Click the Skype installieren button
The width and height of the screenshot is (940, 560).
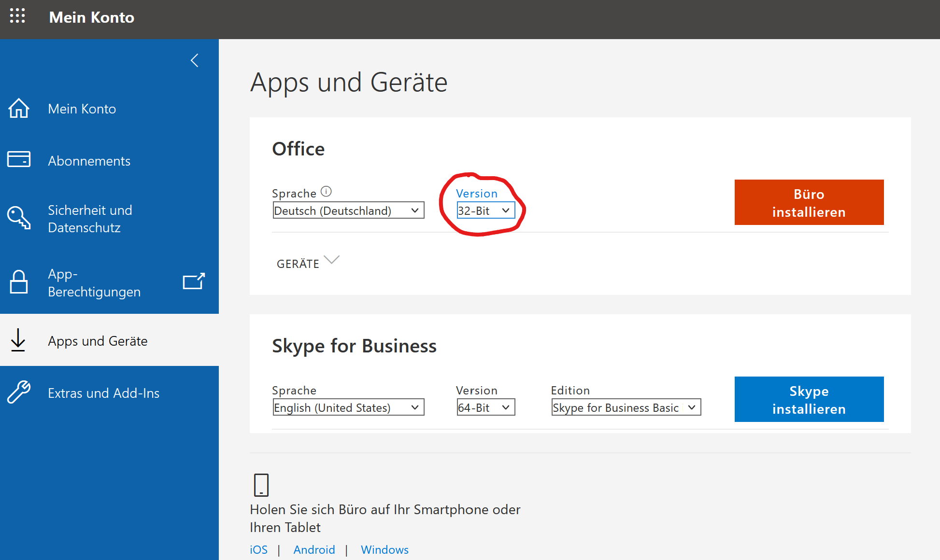(x=809, y=399)
